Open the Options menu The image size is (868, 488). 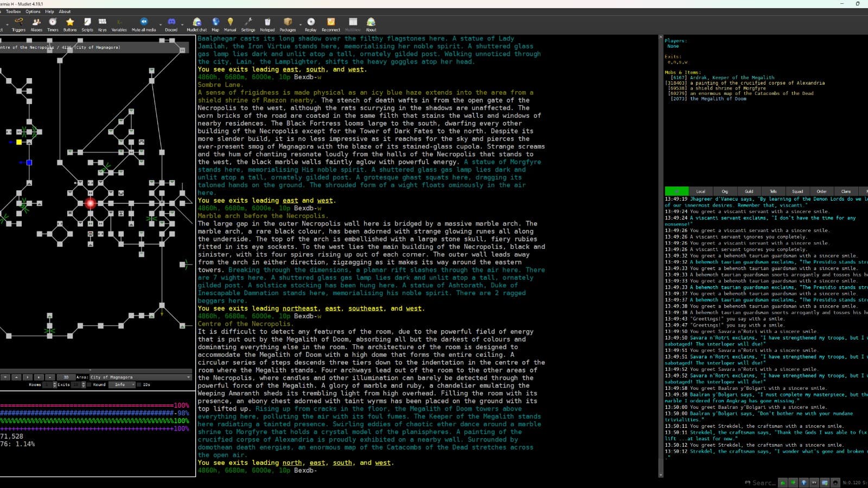coord(33,11)
